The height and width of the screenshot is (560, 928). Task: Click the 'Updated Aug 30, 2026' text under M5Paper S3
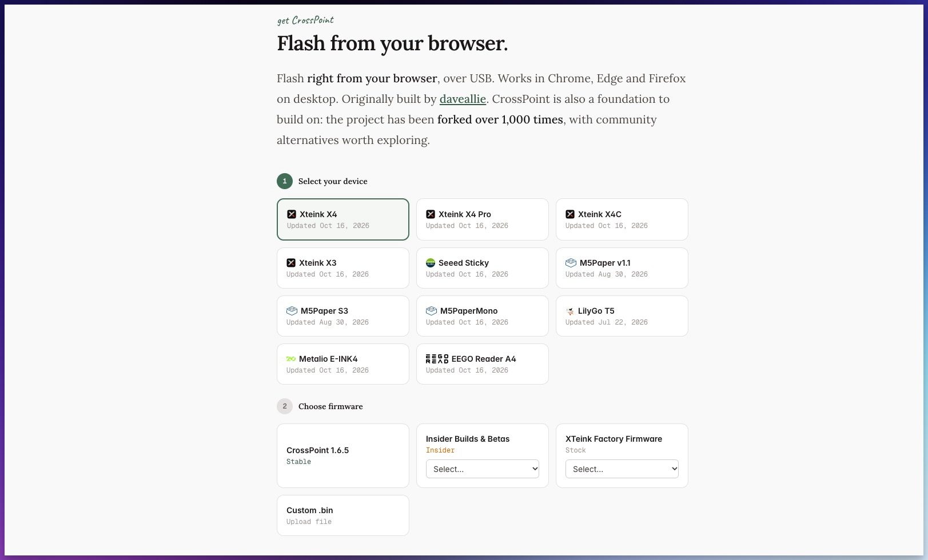pos(328,322)
